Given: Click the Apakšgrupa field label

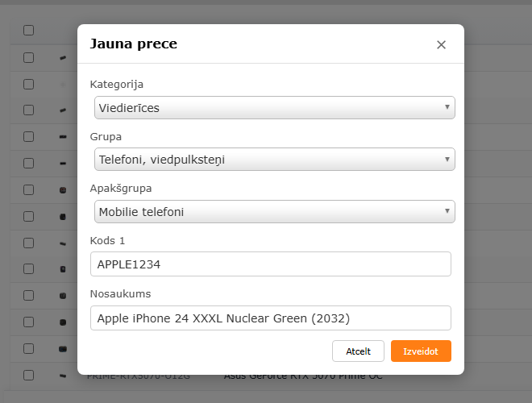Looking at the screenshot, I should coord(121,189).
